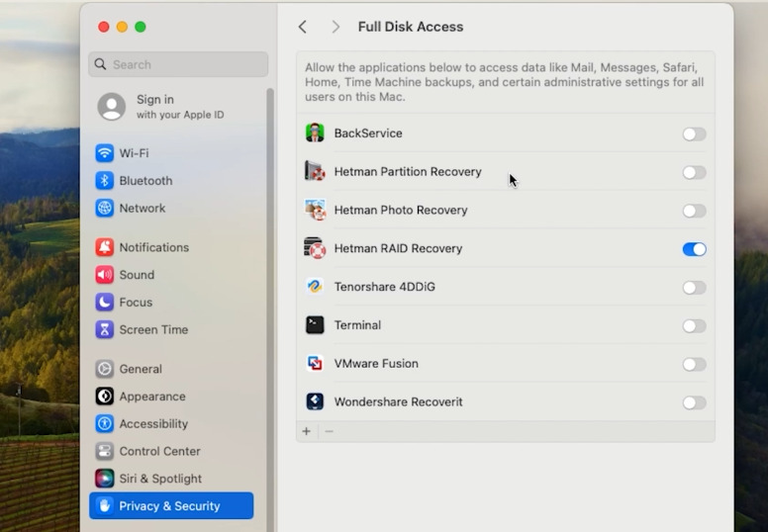Select the Tenorshare 4DDiG label

(x=384, y=287)
